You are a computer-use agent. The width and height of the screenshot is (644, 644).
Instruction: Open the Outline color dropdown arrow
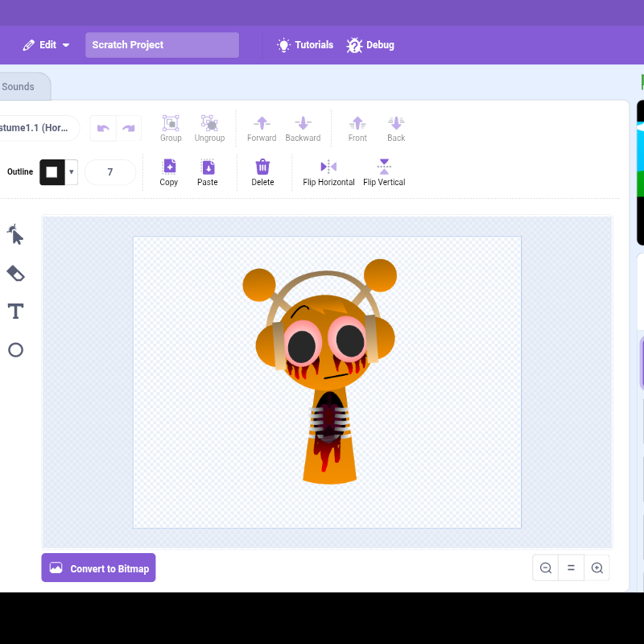[72, 172]
